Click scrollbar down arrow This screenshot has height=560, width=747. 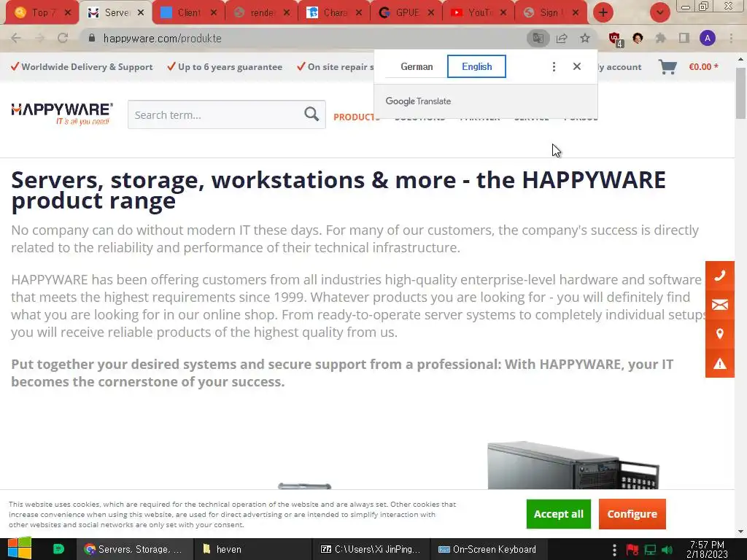[740, 532]
